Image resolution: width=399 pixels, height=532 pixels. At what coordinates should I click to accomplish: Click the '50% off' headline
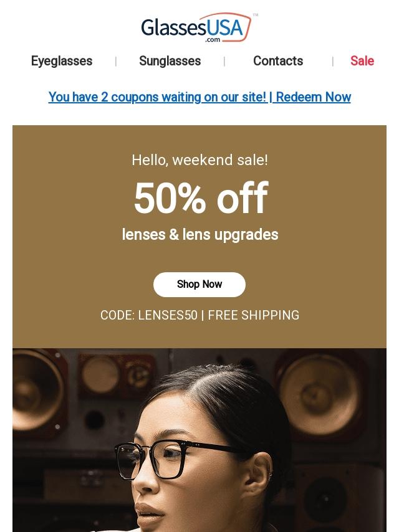coord(200,199)
